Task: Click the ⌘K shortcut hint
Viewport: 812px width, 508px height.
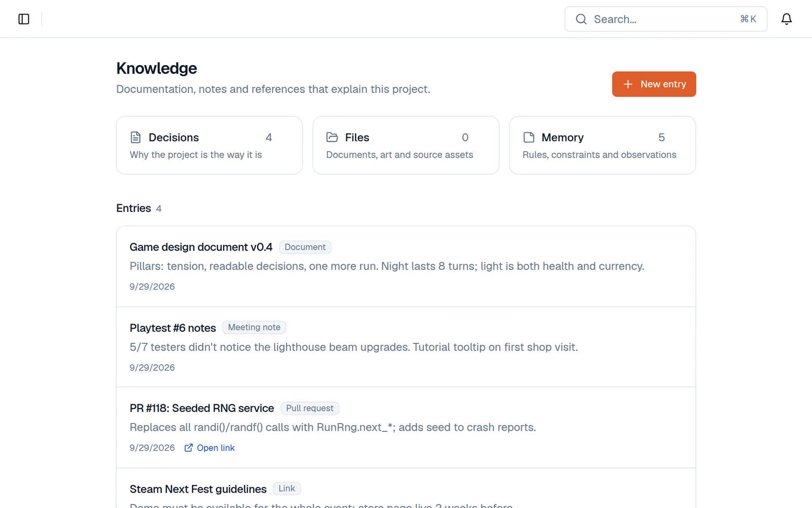Action: pyautogui.click(x=748, y=19)
